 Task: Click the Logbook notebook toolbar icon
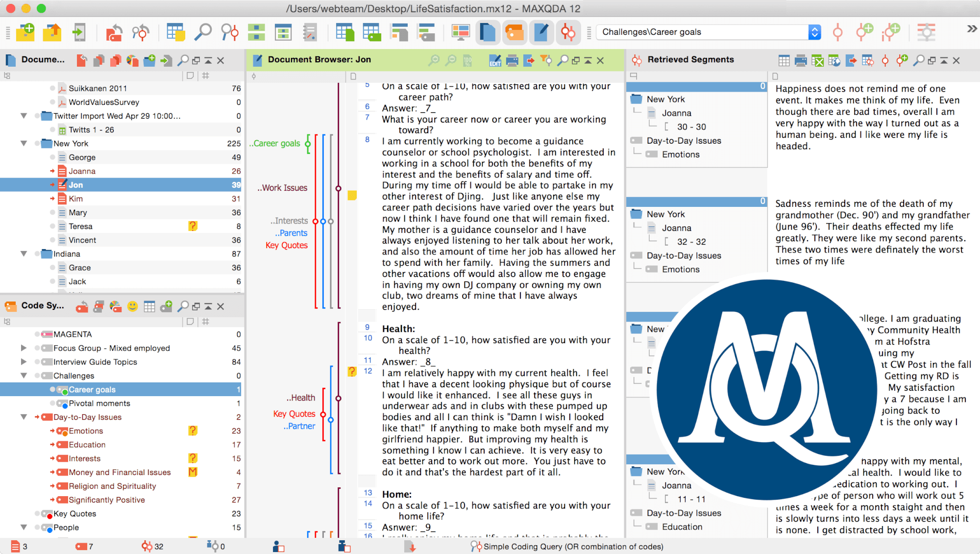310,32
